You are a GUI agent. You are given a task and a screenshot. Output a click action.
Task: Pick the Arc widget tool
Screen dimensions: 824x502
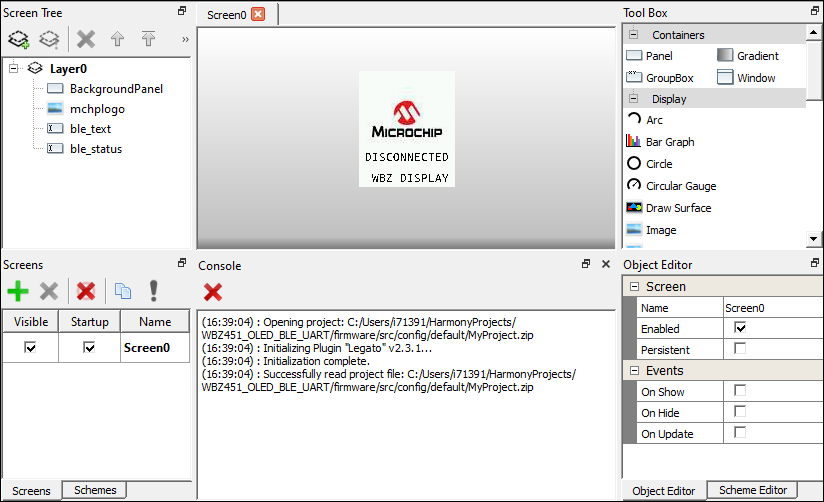[x=645, y=120]
